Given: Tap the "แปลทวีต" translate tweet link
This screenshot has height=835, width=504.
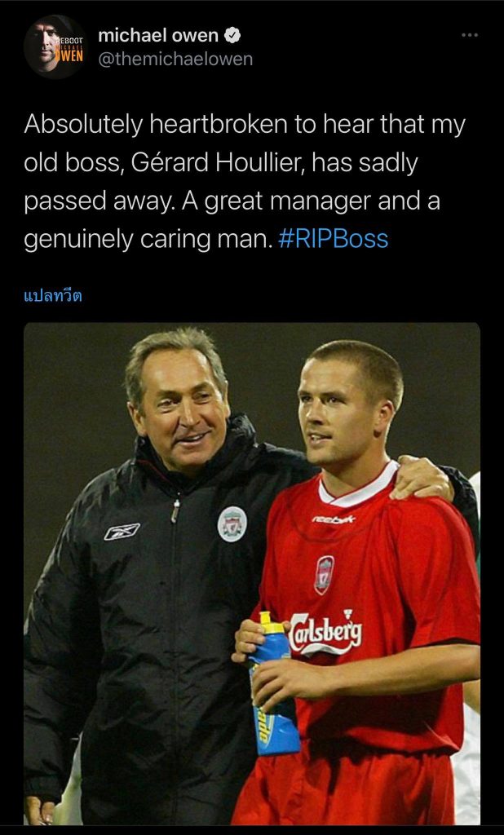Looking at the screenshot, I should coord(53,295).
